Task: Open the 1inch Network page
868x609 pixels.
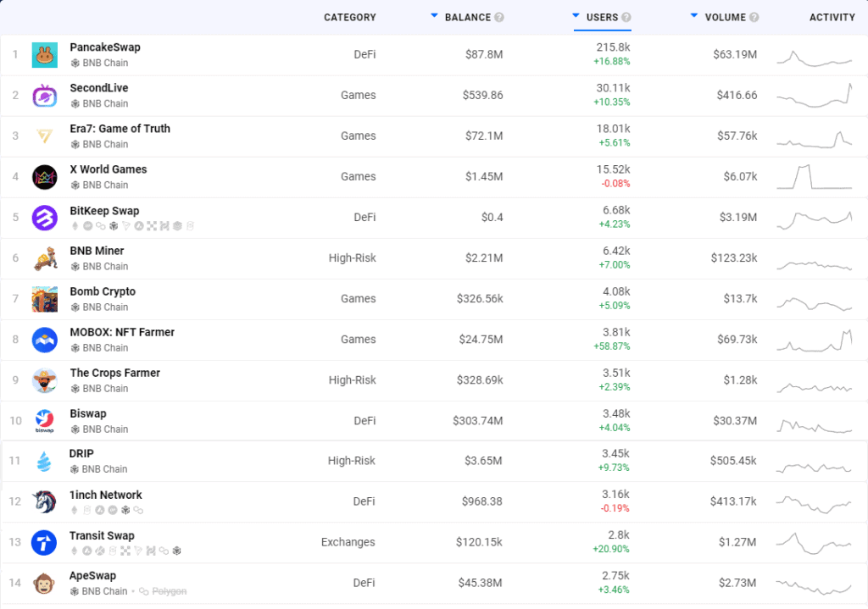Action: (x=106, y=495)
